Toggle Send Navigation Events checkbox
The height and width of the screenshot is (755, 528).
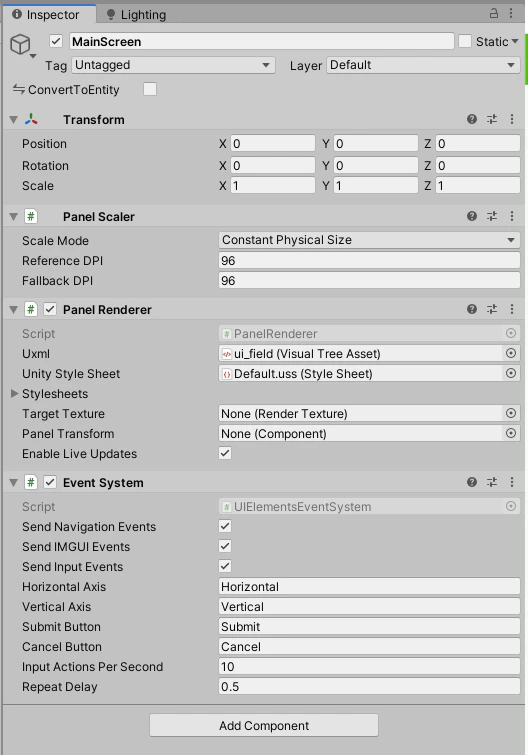[225, 526]
